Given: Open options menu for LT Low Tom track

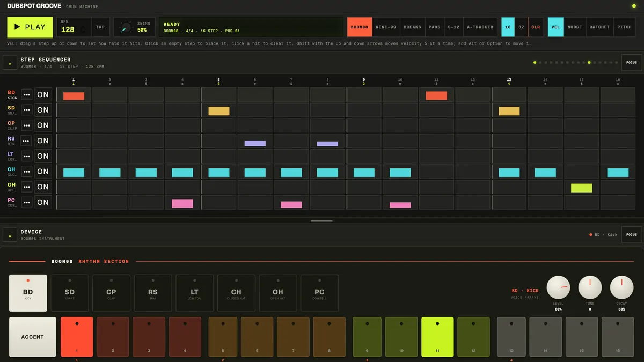Looking at the screenshot, I should click(x=26, y=156).
